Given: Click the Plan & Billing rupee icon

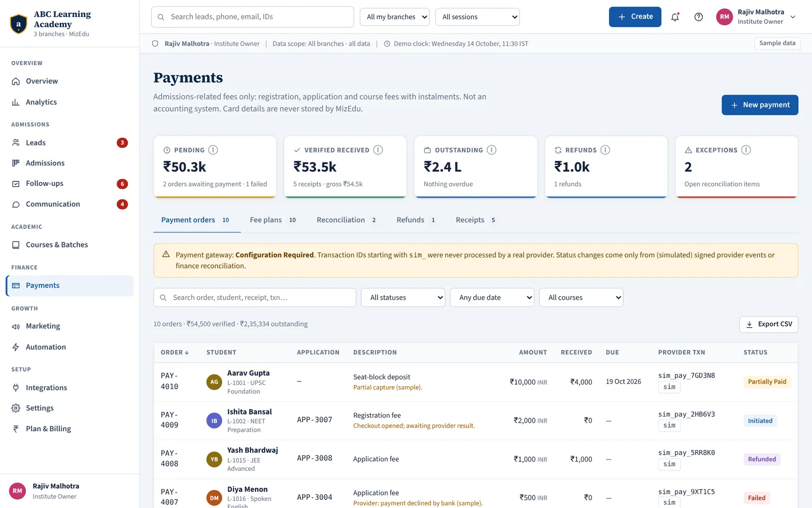Looking at the screenshot, I should [16, 429].
